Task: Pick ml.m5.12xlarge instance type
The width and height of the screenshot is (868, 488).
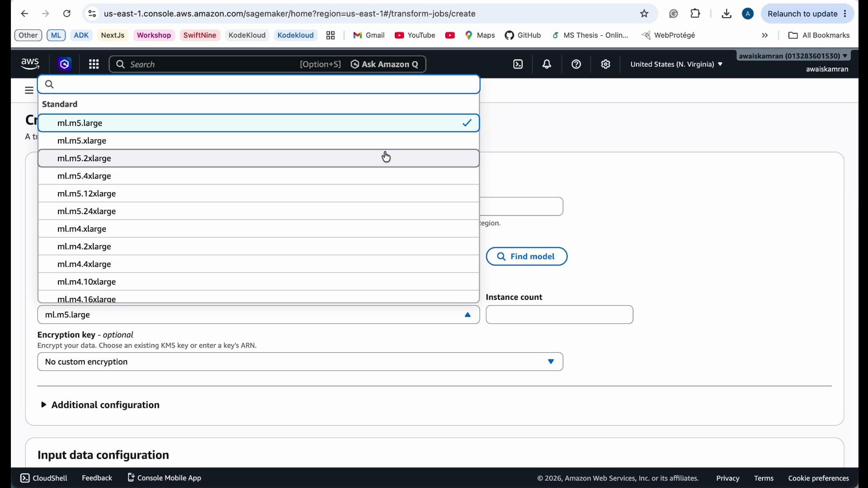Action: coord(259,194)
